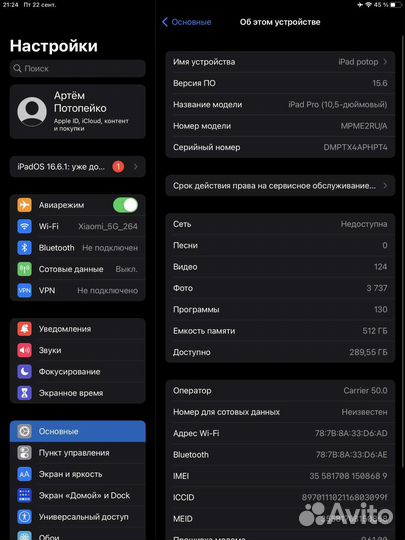The width and height of the screenshot is (405, 540).
Task: Tap Номер для сотовых данных row
Action: click(x=280, y=412)
